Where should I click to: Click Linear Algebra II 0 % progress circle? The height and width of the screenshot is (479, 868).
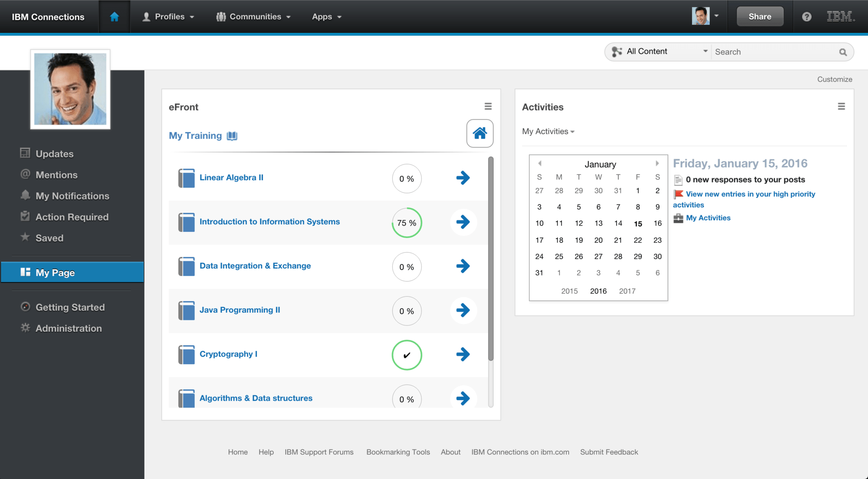(407, 178)
